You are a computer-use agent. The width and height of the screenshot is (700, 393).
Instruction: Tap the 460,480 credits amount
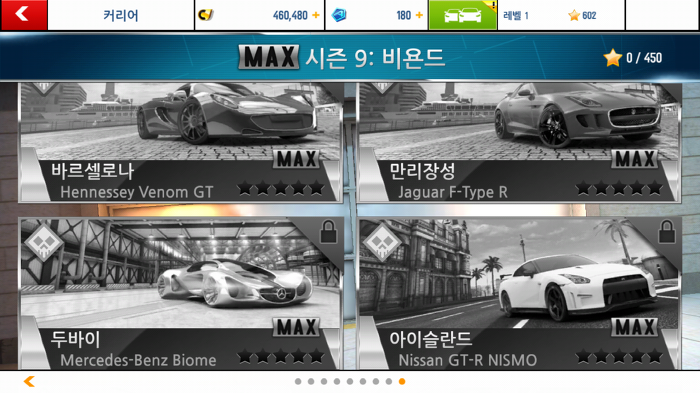290,16
